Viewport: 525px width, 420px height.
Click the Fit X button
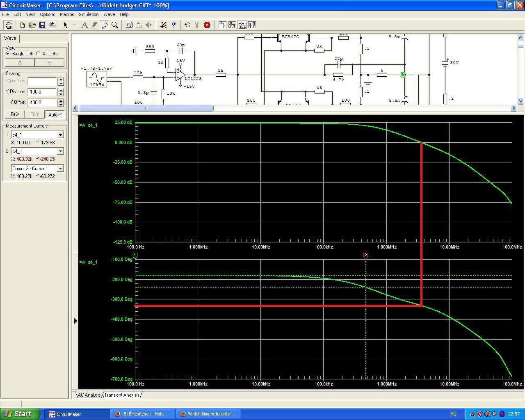(15, 114)
